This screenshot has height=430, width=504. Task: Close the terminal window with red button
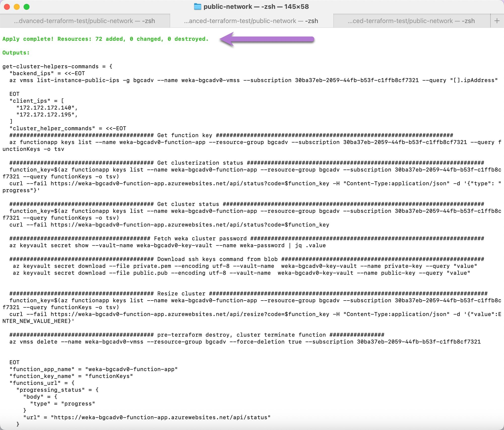(x=7, y=7)
